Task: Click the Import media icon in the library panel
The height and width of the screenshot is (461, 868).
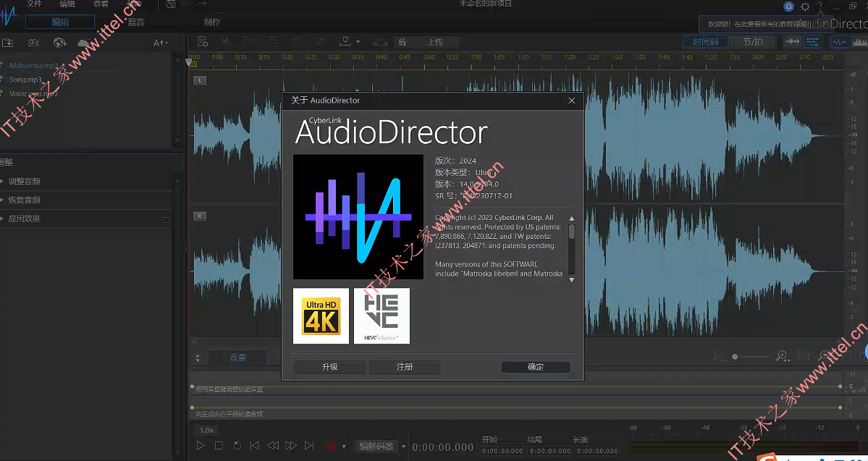Action: coord(7,43)
